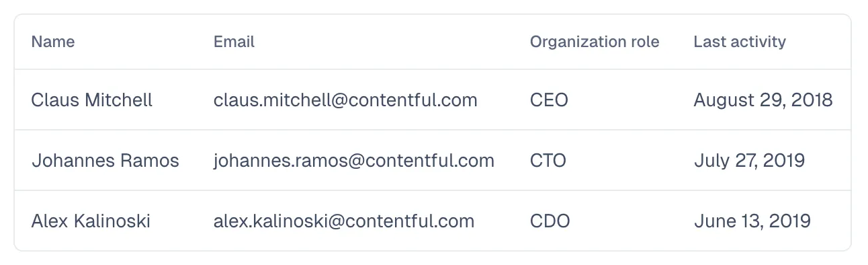The image size is (868, 265).
Task: Click the CTO role cell
Action: (548, 161)
